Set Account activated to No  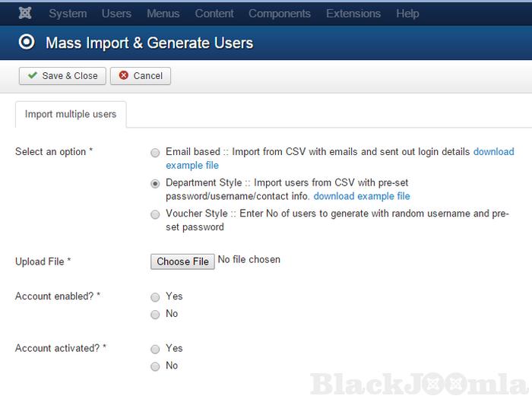click(155, 366)
